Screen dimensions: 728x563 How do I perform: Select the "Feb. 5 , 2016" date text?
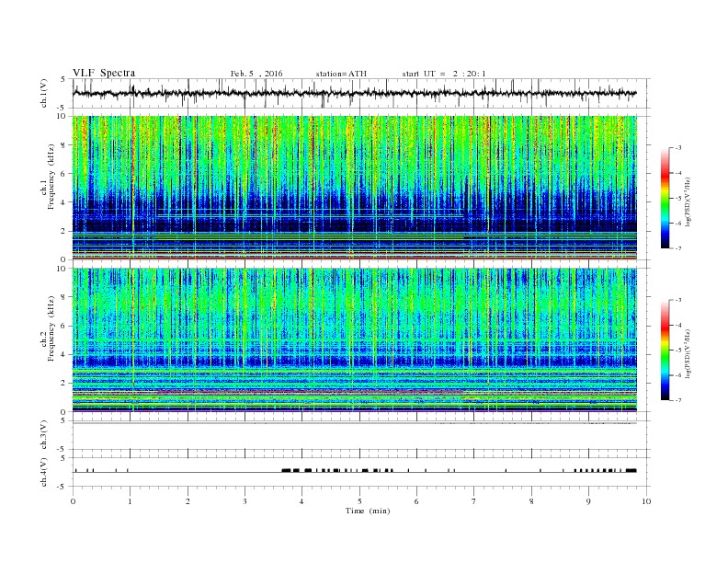256,74
